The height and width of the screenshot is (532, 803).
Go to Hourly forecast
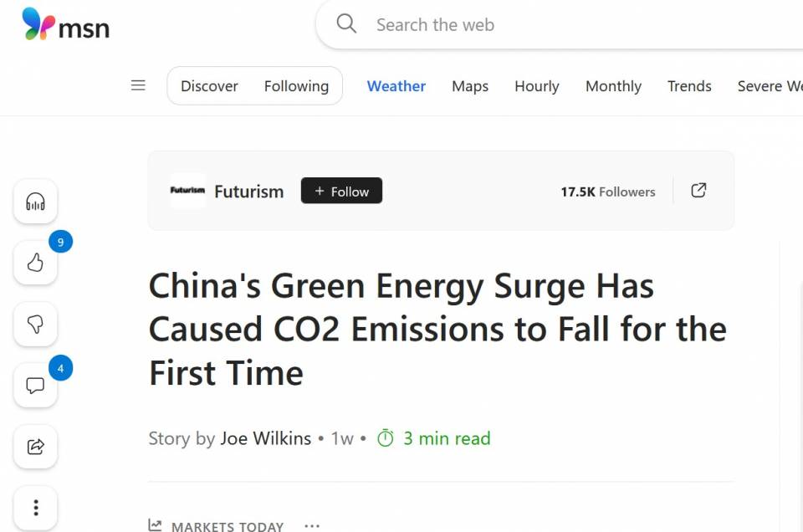[x=536, y=86]
